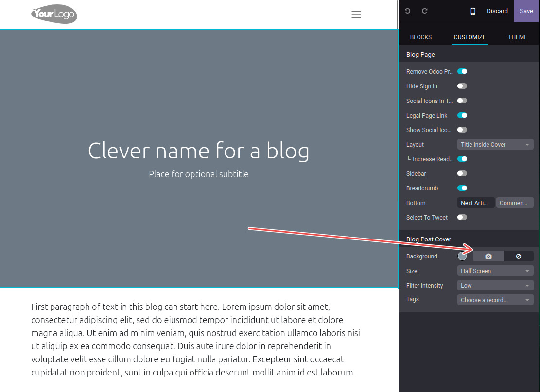Click the undo arrow icon
540x392 pixels.
coord(408,11)
